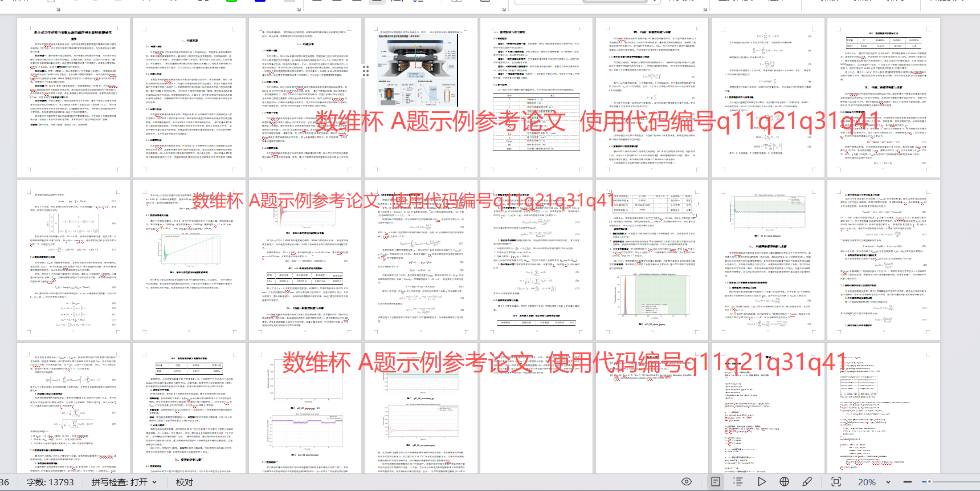Open the leftmost ribbon group dialog launcher
Screen dimensions: 980x491
point(58,9)
